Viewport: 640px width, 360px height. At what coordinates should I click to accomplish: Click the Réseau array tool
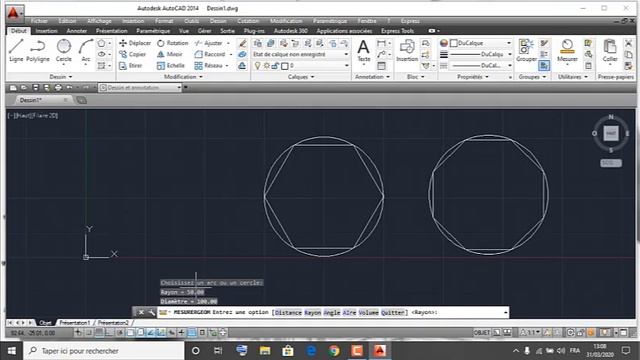[208, 66]
